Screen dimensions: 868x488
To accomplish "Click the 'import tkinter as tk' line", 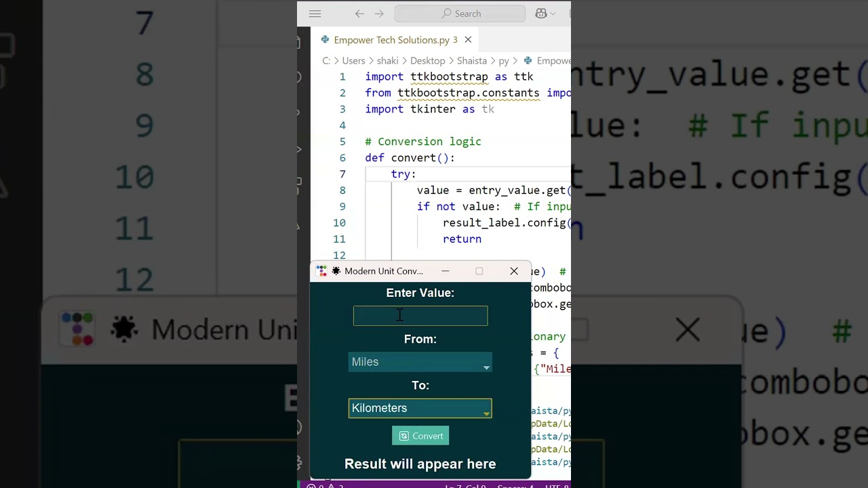I will (x=429, y=109).
